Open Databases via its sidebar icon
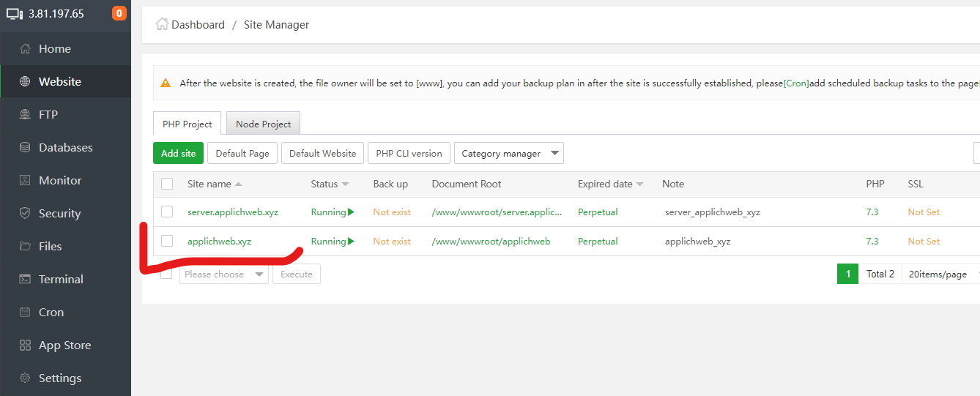Viewport: 980px width, 396px height. click(25, 148)
